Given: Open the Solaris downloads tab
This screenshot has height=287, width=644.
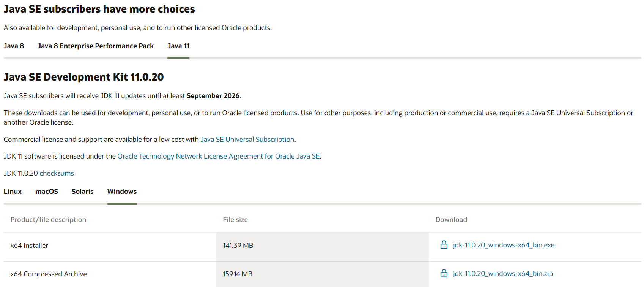Looking at the screenshot, I should point(82,192).
